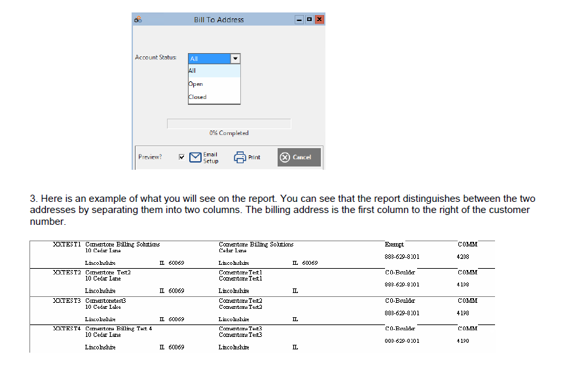
Task: Click the Cancel button
Action: 299,157
